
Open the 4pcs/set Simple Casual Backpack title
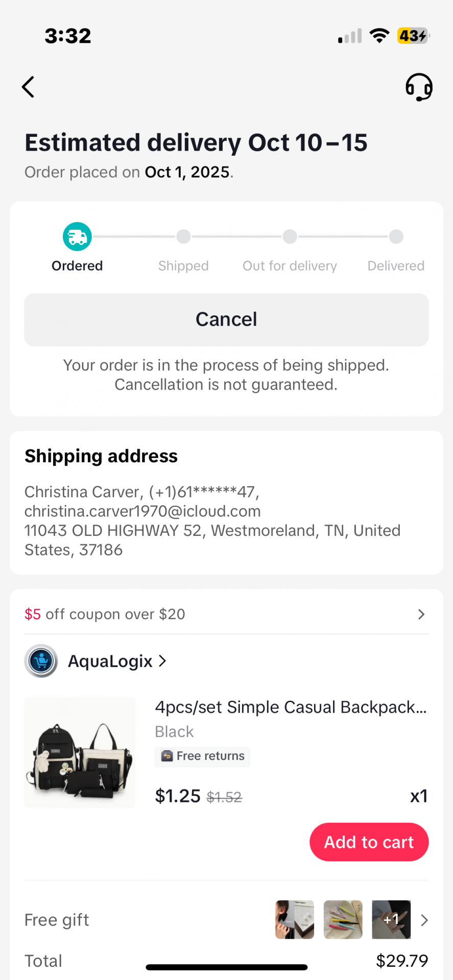(291, 707)
